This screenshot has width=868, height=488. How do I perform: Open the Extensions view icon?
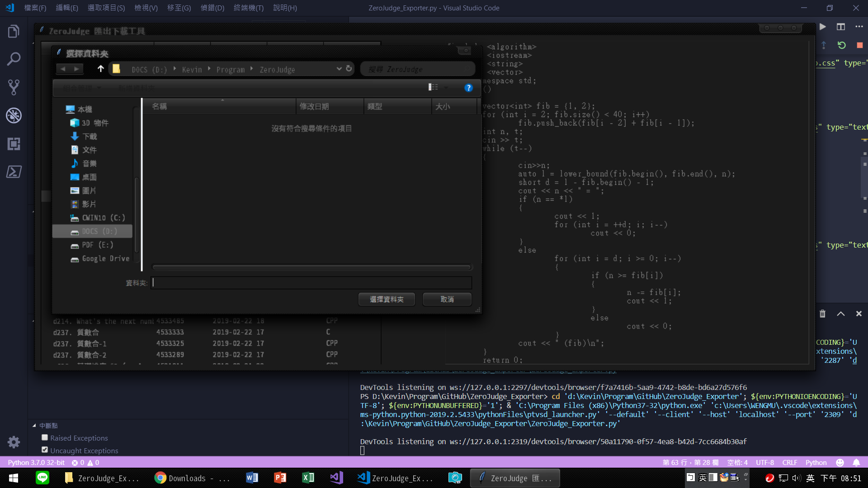coord(14,144)
